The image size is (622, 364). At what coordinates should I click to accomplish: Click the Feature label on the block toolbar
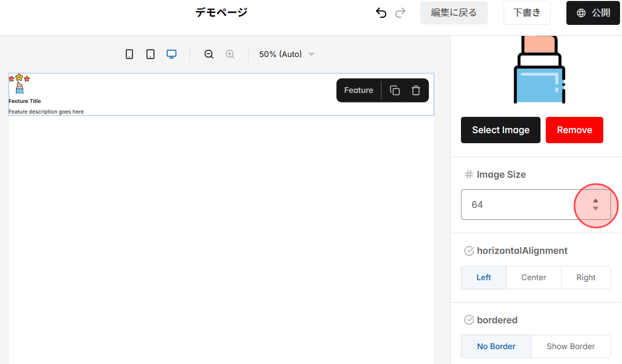tap(358, 90)
